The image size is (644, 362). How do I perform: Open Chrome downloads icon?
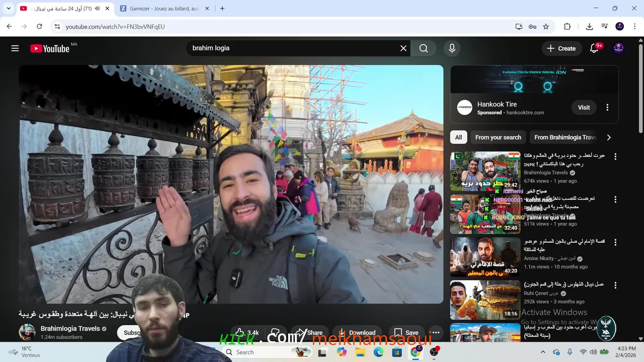[x=589, y=27]
